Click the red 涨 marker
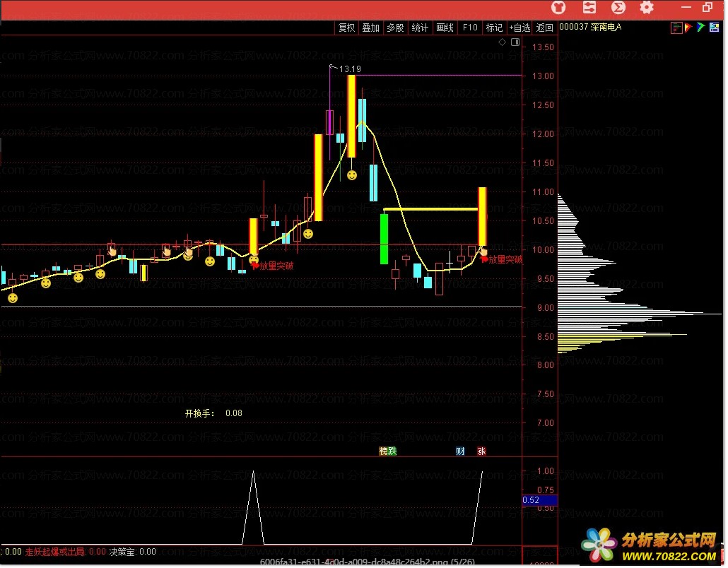Viewport: 728px width, 568px height. pyautogui.click(x=481, y=451)
